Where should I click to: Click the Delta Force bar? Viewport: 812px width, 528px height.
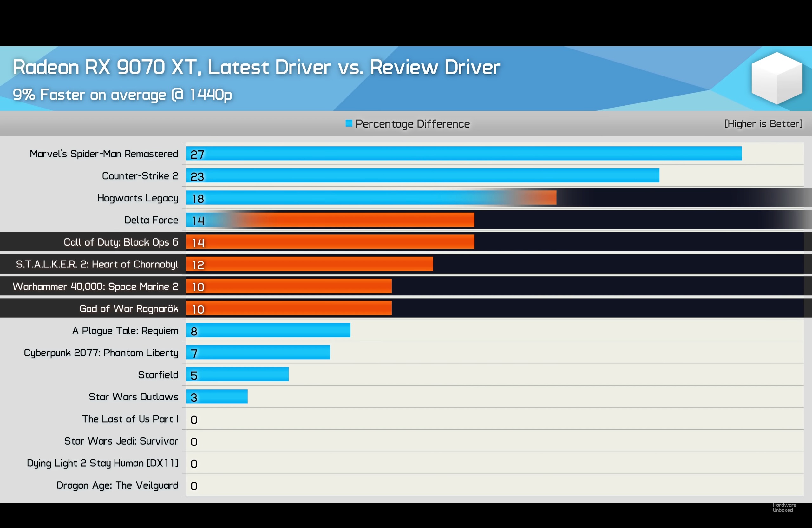(x=330, y=220)
